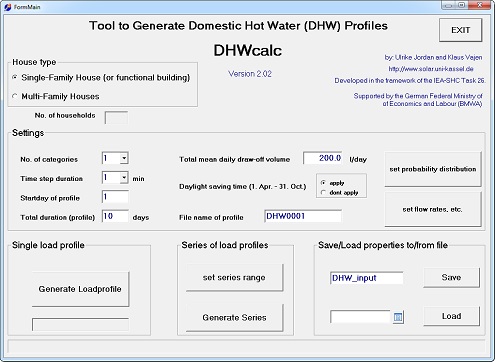
Task: Open file browser icon next to Load field
Action: point(398,317)
